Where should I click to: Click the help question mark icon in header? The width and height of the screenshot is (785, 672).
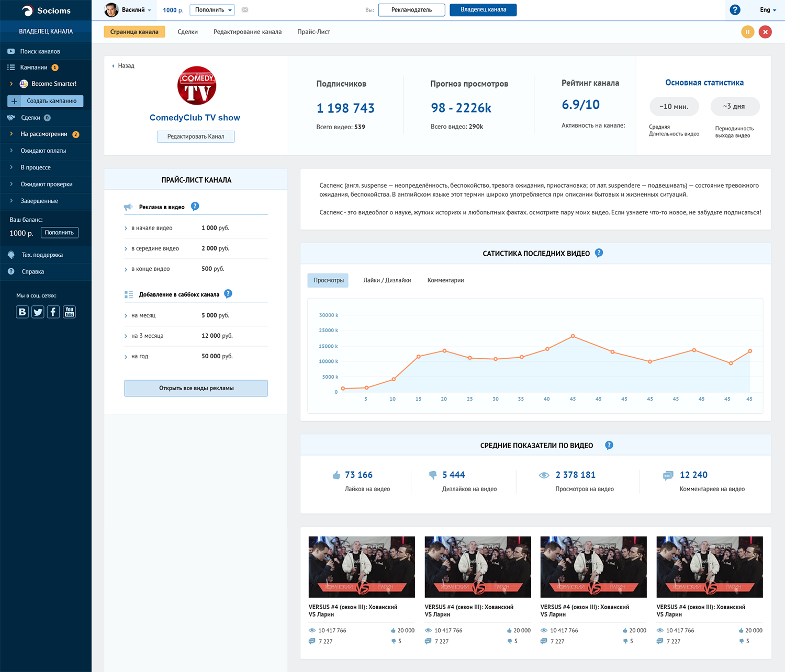[x=735, y=10]
